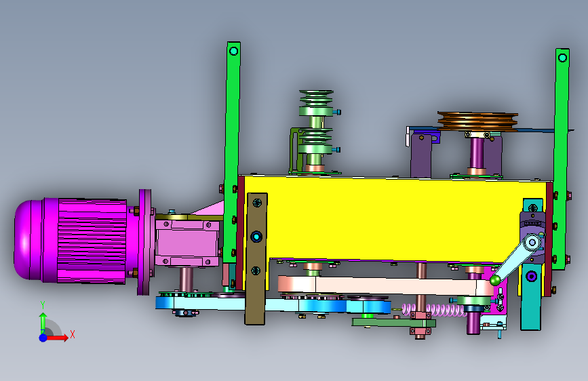Select the pink gearbox reducer housing
Image resolution: width=588 pixels, height=381 pixels.
coord(187,243)
